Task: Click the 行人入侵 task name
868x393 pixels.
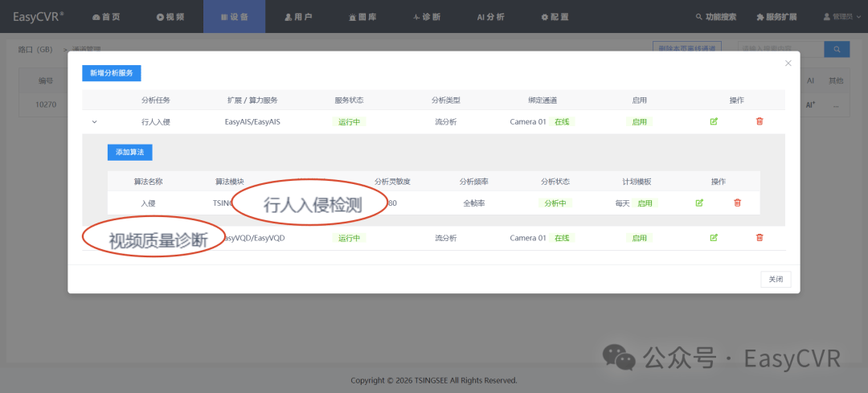Action: 156,122
